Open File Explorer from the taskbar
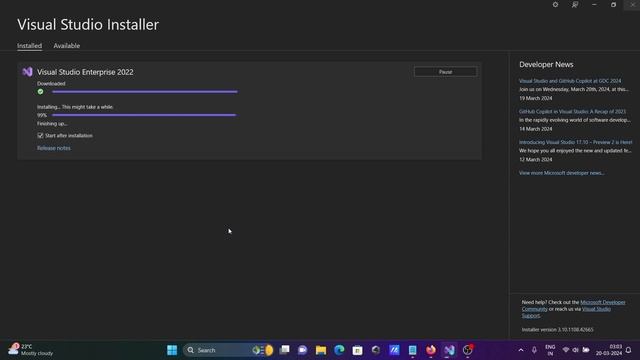 pos(321,350)
